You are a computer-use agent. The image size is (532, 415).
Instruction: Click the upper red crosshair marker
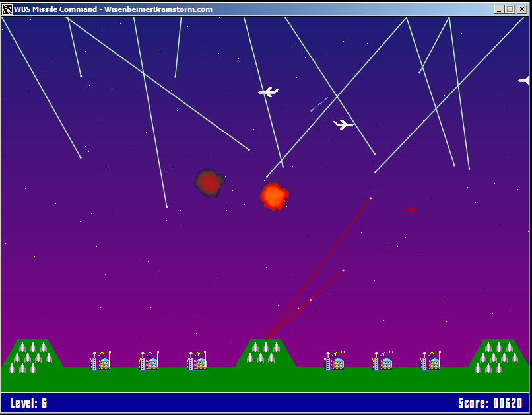point(374,191)
